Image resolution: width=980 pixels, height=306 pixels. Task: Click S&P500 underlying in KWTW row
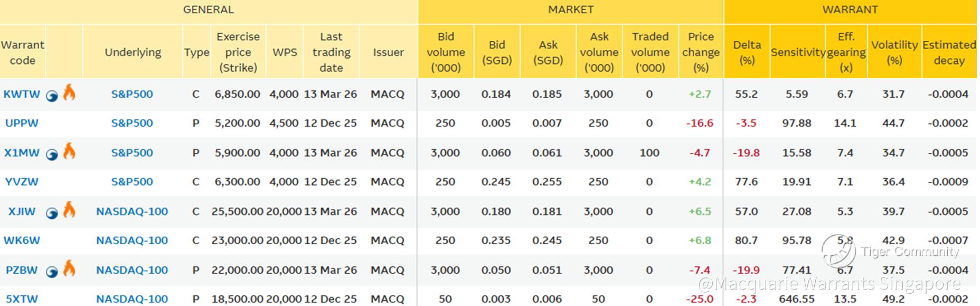[x=132, y=94]
